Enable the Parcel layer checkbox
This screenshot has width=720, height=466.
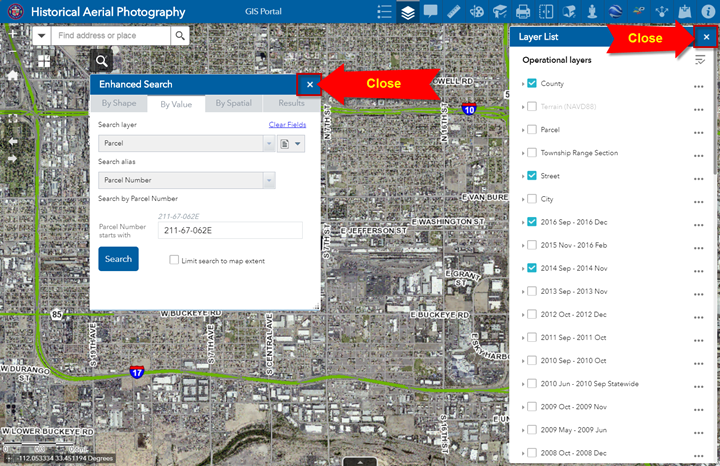(x=532, y=130)
